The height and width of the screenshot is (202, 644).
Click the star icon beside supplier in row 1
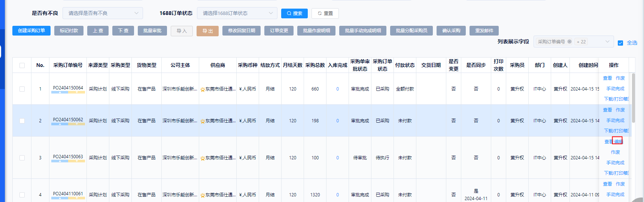pyautogui.click(x=203, y=89)
